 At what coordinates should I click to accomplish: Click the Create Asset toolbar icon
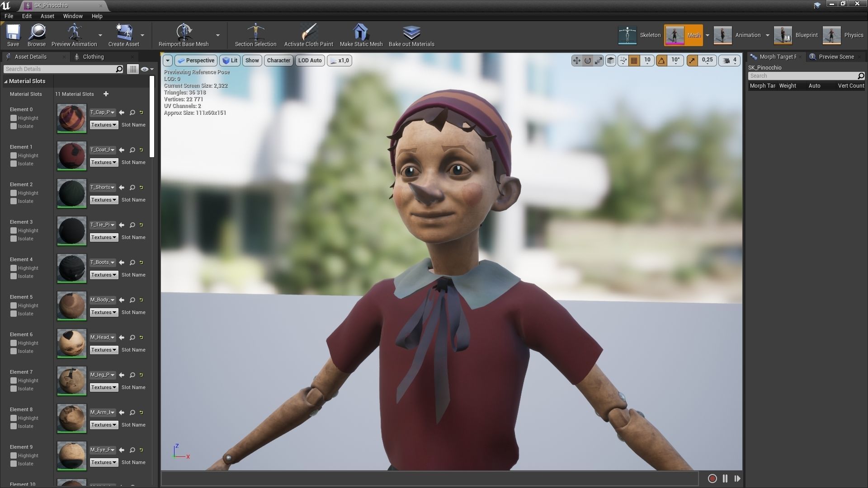(123, 35)
